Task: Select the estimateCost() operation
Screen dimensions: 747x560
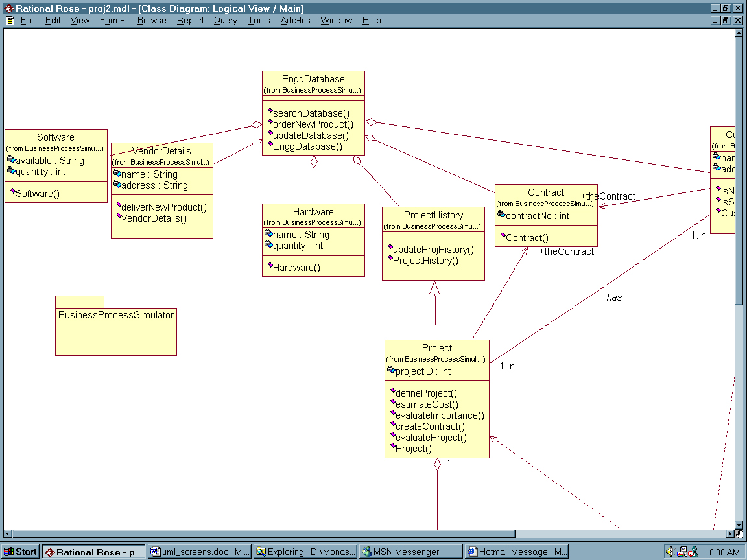Action: (x=427, y=404)
